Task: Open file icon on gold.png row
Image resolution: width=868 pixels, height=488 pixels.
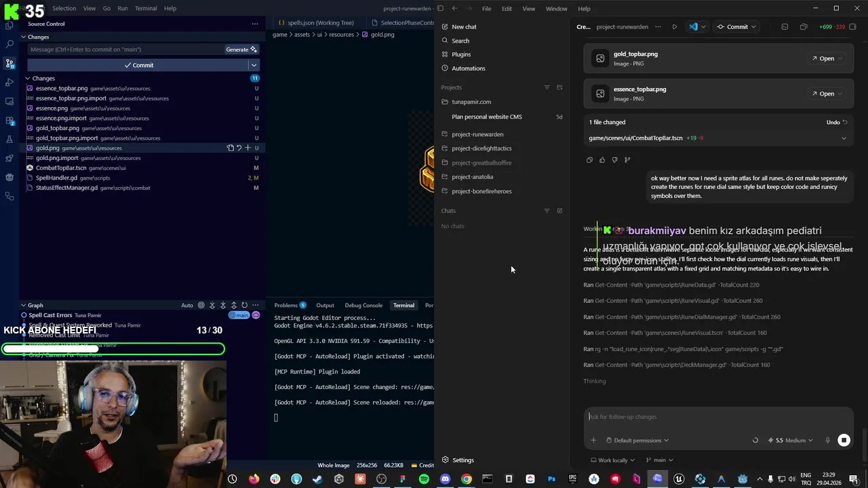Action: click(231, 148)
